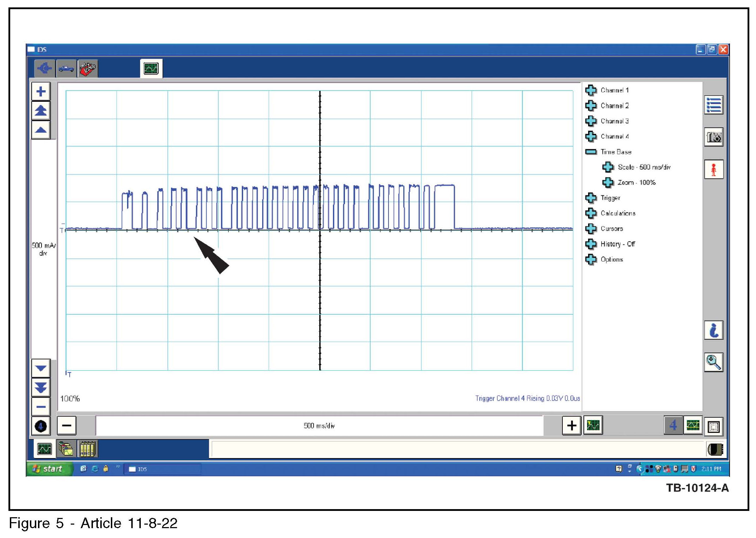Toggle the channel 4 selector button
The height and width of the screenshot is (538, 756).
coord(673,426)
